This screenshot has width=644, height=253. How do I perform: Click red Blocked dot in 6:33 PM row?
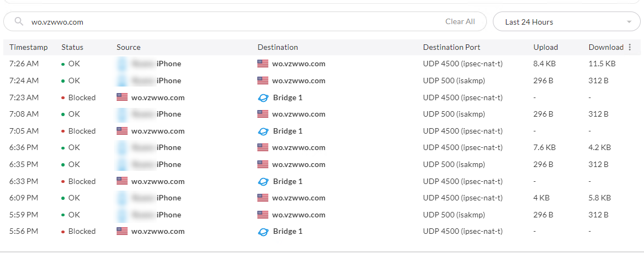pyautogui.click(x=63, y=181)
